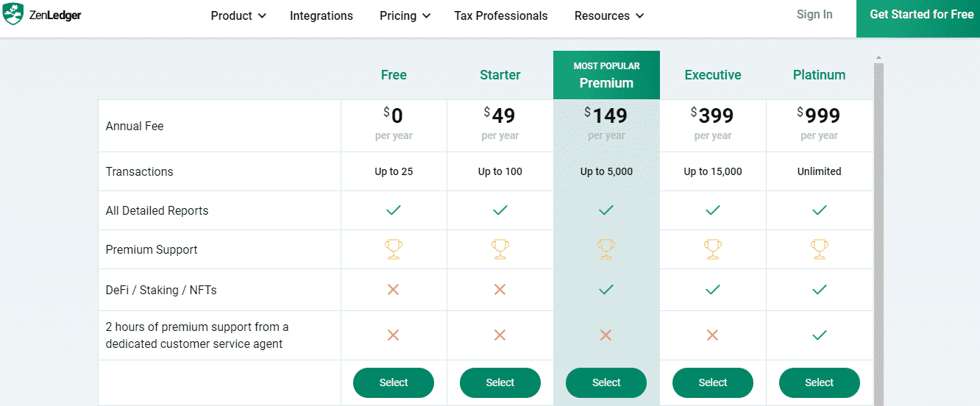Click the 'Unlimited' transactions cell
The image size is (980, 406).
820,171
